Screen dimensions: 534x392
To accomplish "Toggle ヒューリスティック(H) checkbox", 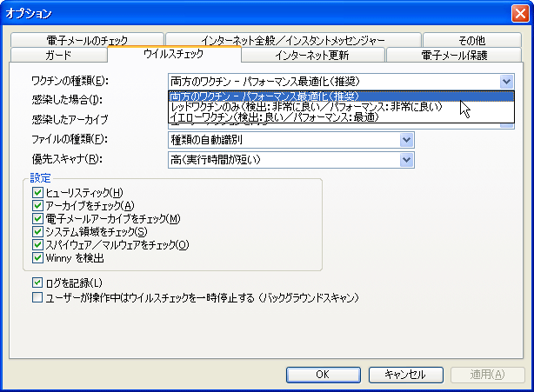I will coord(37,193).
